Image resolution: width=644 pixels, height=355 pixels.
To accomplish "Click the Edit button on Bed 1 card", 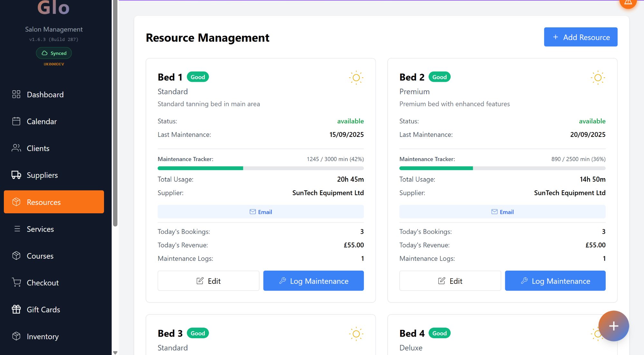I will click(x=208, y=281).
